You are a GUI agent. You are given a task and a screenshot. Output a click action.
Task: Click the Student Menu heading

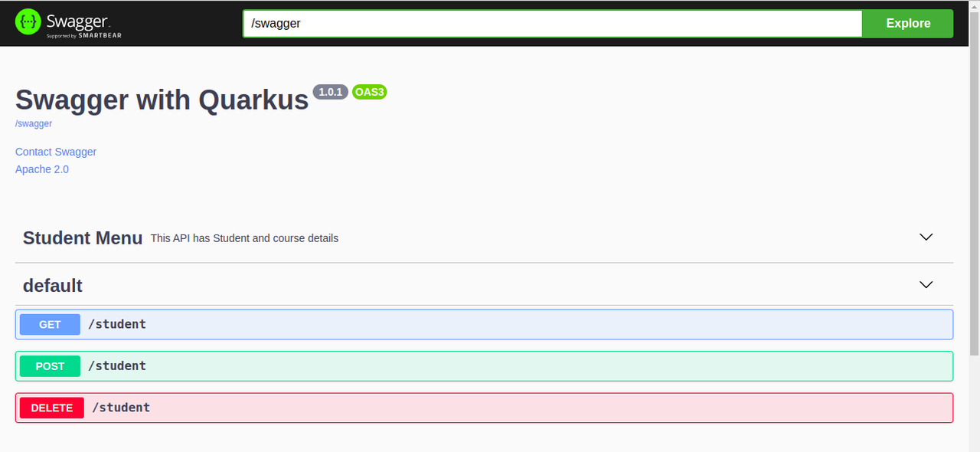coord(83,237)
